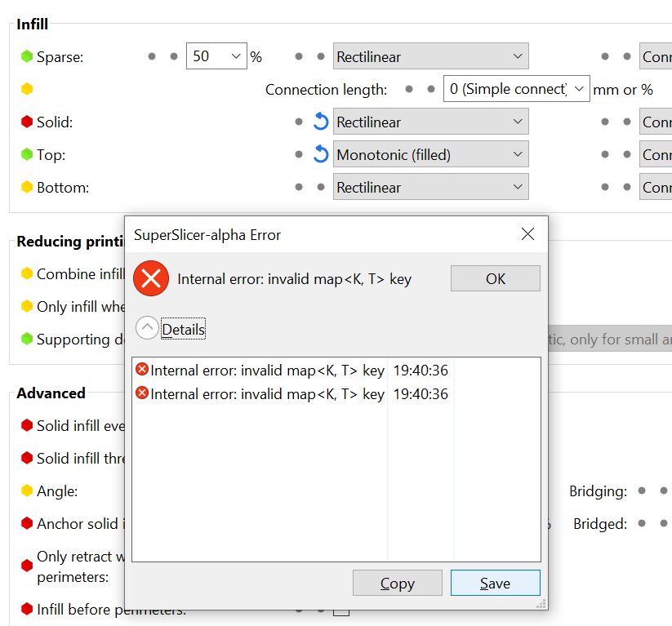Reset Top infill pattern with blue arrow

tap(321, 154)
